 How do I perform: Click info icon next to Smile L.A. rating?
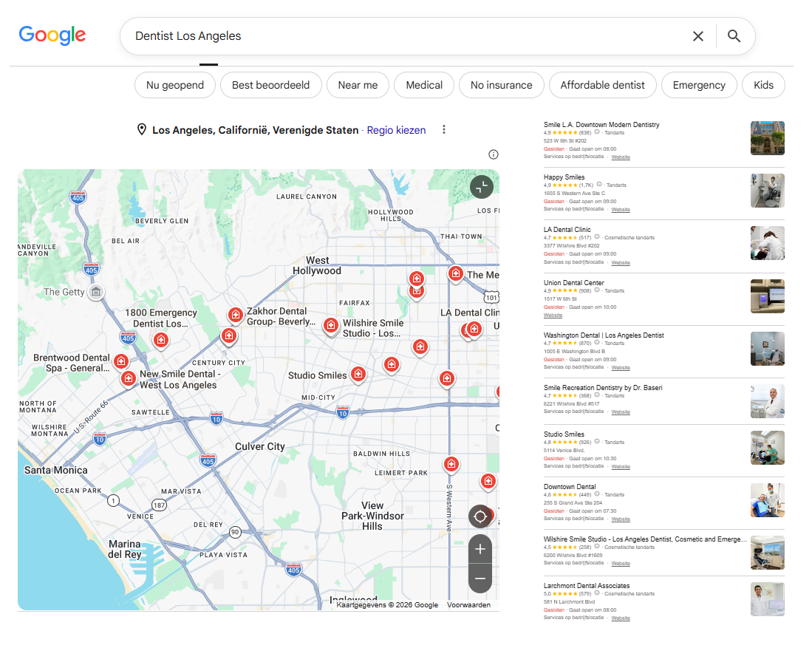tap(597, 132)
